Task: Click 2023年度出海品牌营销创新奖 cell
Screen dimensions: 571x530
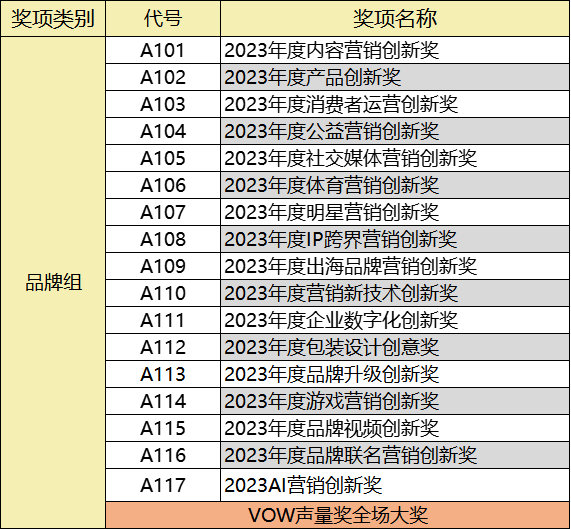Action: coord(395,266)
